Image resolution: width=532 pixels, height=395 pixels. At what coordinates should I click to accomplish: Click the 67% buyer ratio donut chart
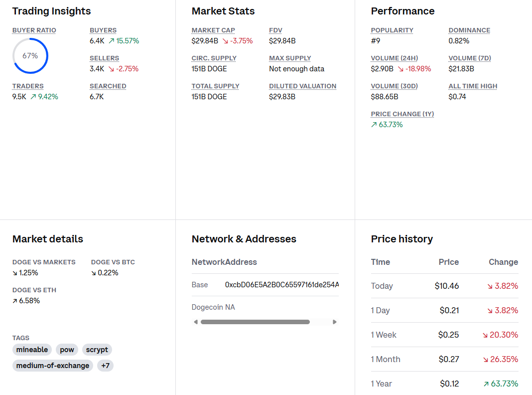pos(30,56)
